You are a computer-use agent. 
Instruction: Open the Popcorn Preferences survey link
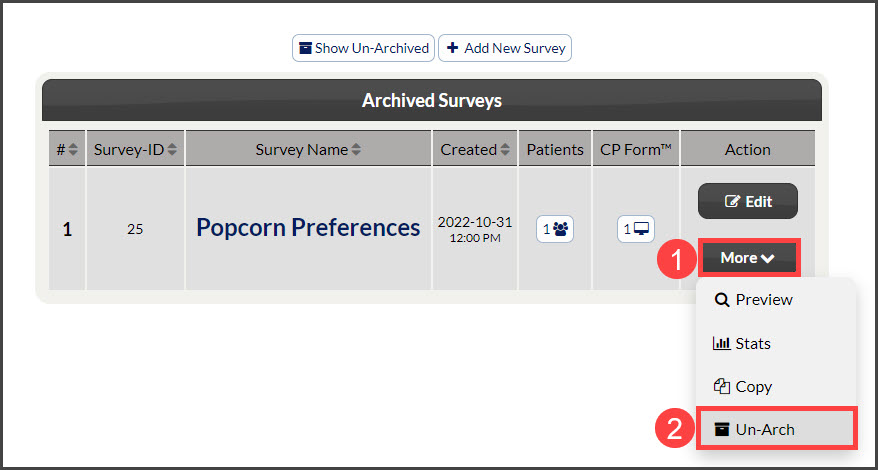click(x=308, y=227)
